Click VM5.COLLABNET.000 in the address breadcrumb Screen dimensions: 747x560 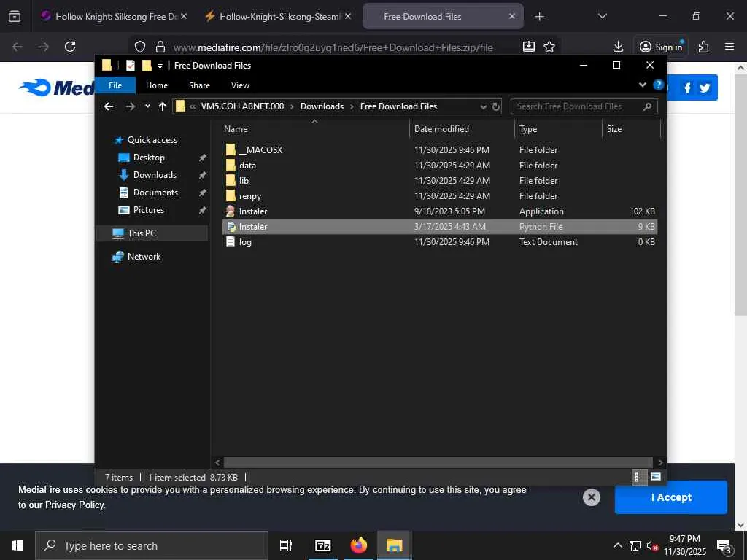click(x=242, y=106)
